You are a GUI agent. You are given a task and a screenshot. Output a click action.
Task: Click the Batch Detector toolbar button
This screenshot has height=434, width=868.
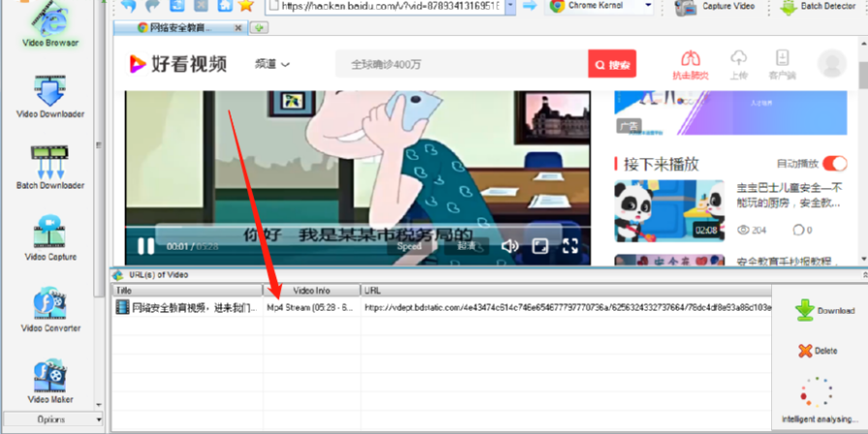(818, 7)
